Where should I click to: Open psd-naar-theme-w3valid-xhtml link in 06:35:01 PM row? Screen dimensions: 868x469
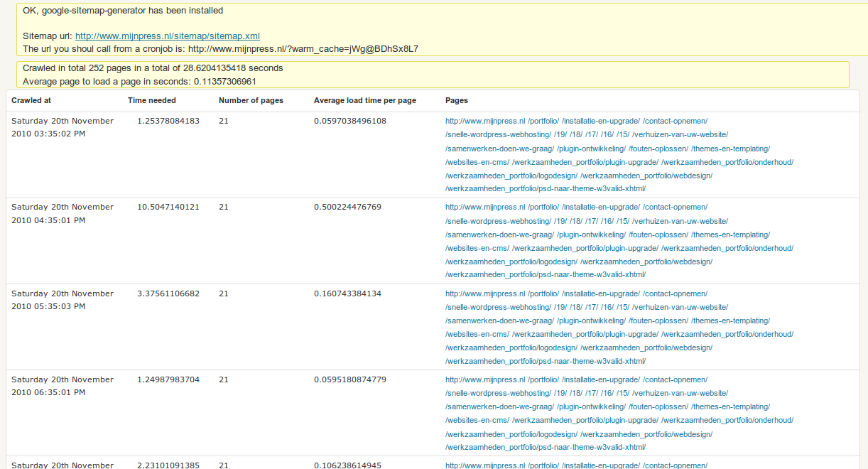coord(546,447)
